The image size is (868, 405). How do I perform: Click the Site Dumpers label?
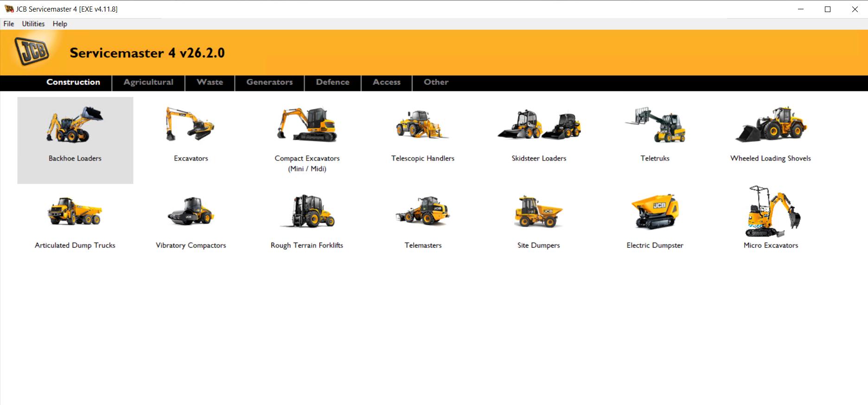click(x=538, y=245)
